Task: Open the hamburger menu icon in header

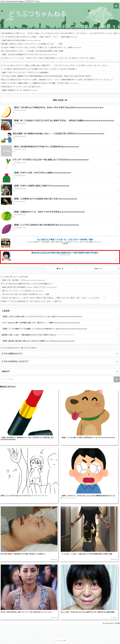Action: tap(116, 6)
